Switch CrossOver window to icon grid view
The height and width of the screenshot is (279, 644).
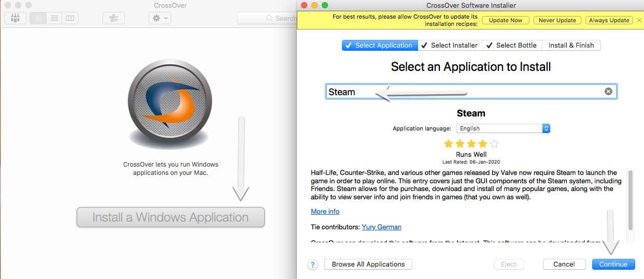click(x=38, y=18)
